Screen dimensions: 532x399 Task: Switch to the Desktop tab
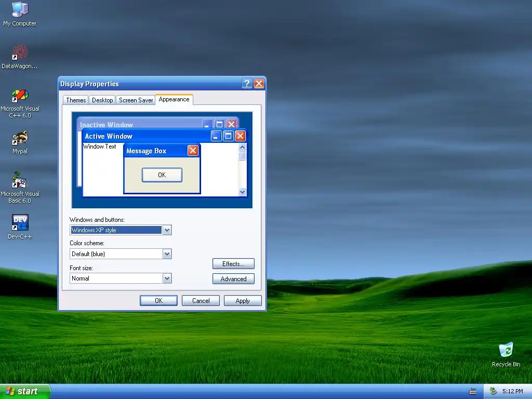pyautogui.click(x=102, y=100)
